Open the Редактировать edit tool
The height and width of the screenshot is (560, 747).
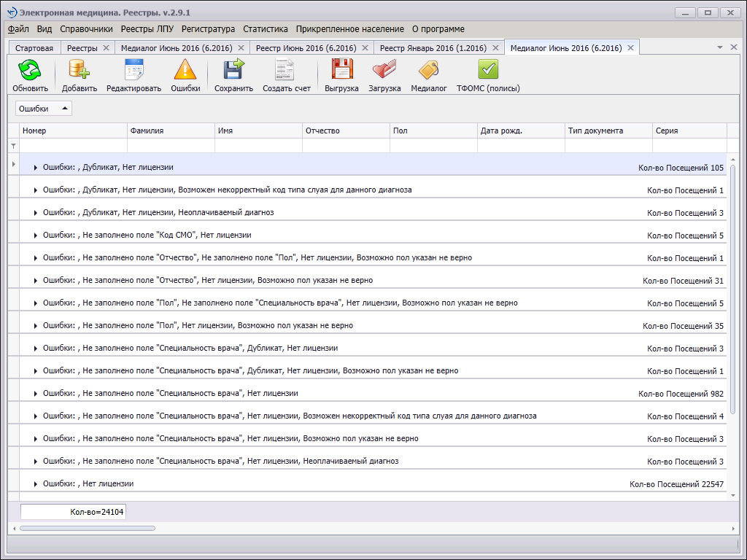(x=134, y=69)
